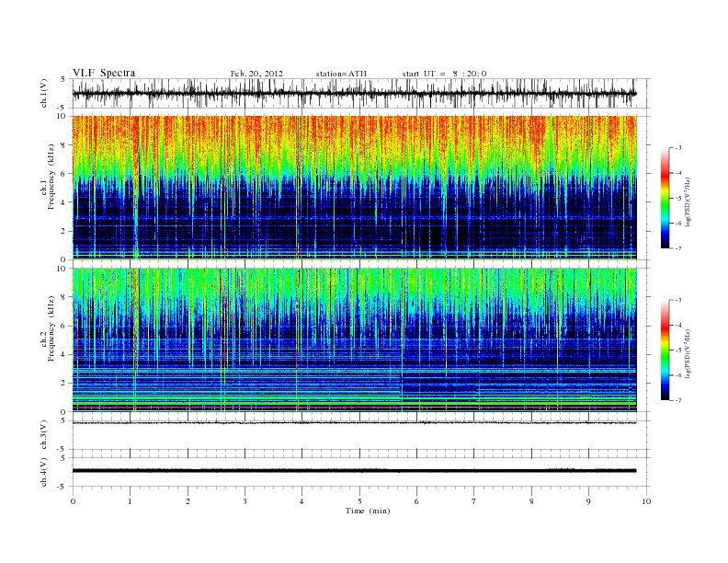Click the ch.1 'Frequency (kHz)' axis label
728x563 pixels.
(x=51, y=177)
